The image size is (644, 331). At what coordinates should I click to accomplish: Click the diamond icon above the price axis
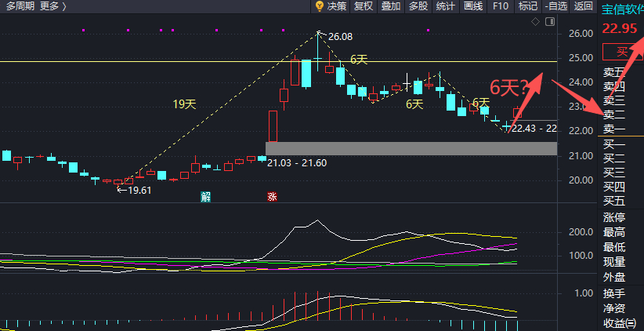pos(535,22)
